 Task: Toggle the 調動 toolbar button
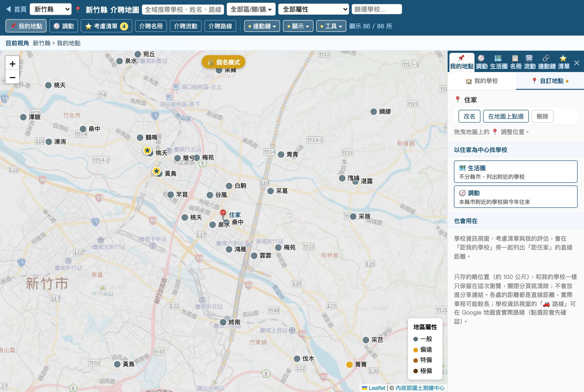(x=64, y=26)
